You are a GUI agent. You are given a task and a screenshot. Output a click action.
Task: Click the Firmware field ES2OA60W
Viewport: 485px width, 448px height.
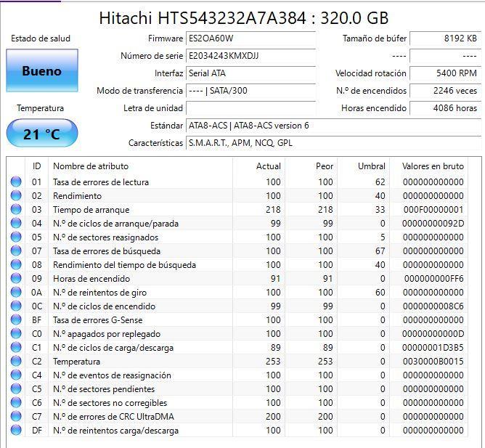(x=251, y=38)
